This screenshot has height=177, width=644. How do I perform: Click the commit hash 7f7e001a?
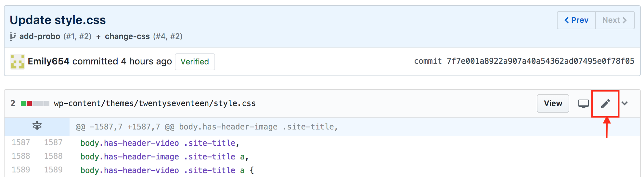[x=540, y=61]
